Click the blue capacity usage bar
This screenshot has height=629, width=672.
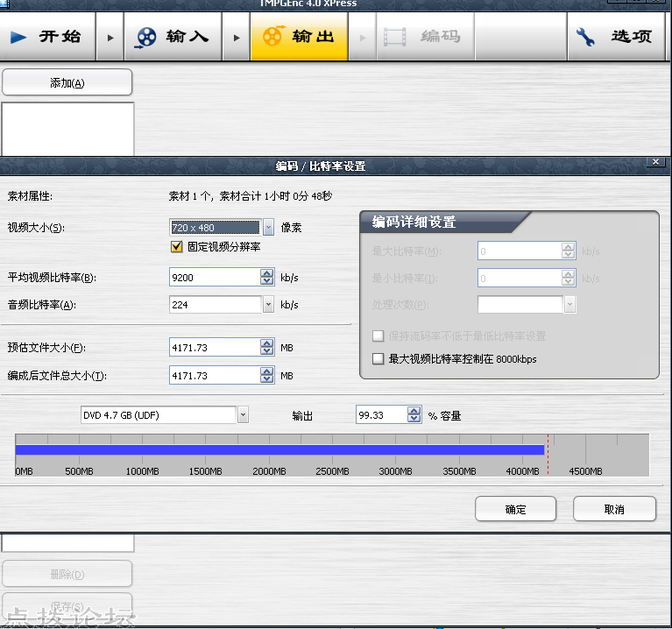[279, 450]
